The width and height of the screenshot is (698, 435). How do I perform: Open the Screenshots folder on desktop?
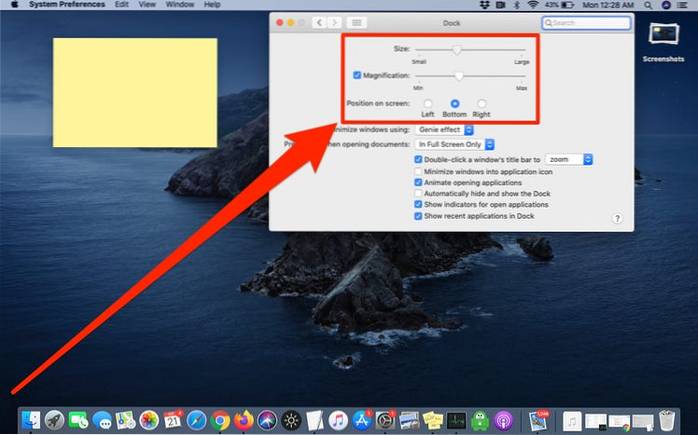click(x=662, y=38)
